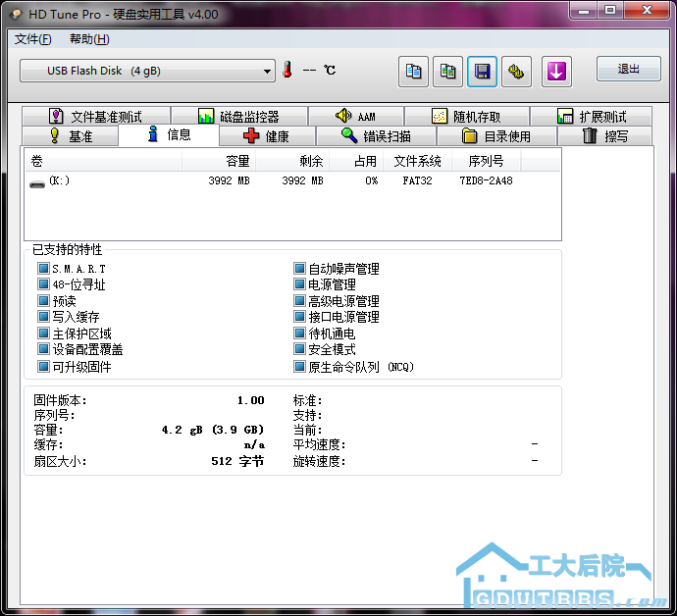Click the 剩余 column header
677x616 pixels.
[292, 161]
